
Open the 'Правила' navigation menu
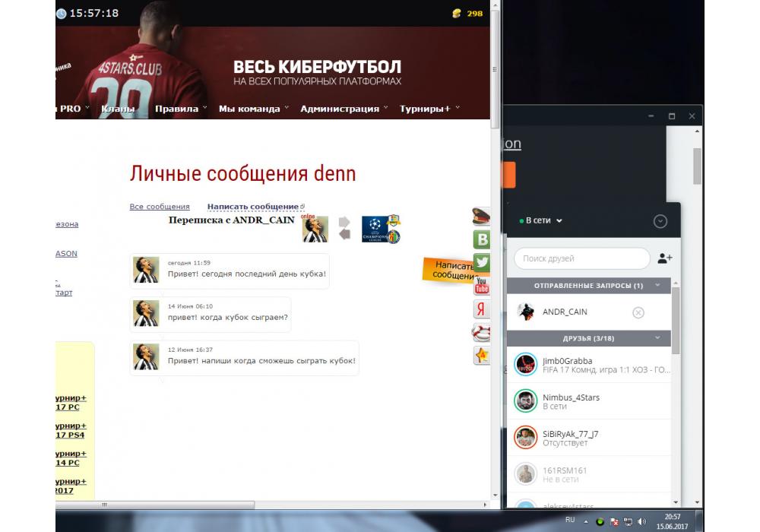176,109
